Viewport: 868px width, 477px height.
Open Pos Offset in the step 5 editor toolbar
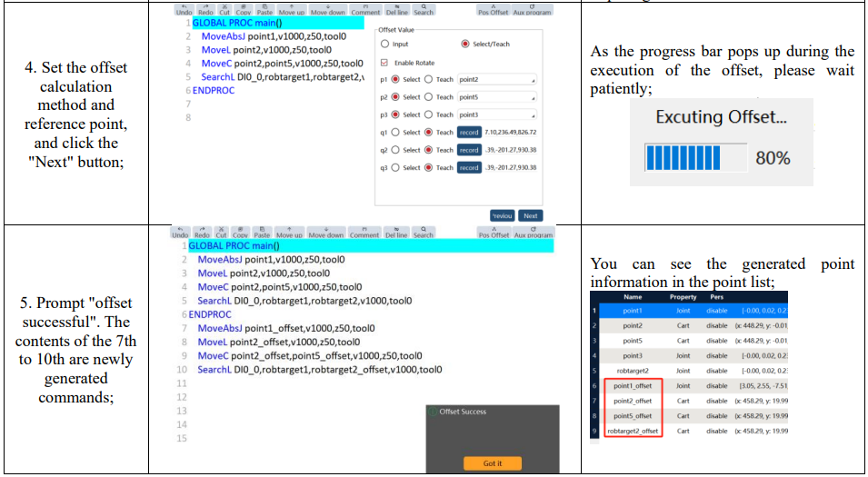click(494, 233)
